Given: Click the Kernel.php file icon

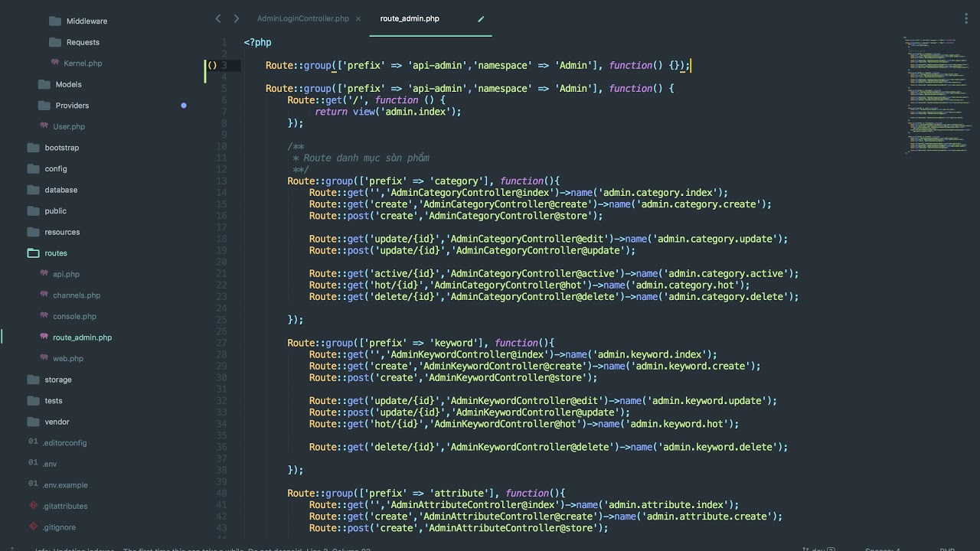Looking at the screenshot, I should [55, 63].
